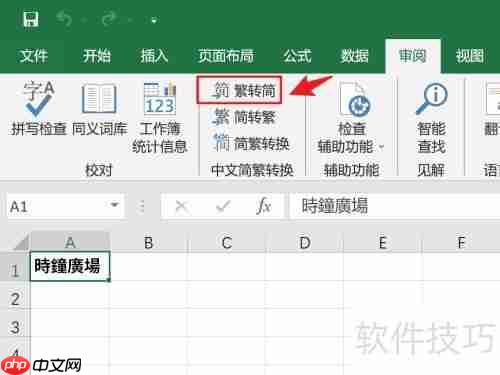Switch to the 页面布局 ribbon tab
500x375 pixels.
(226, 56)
